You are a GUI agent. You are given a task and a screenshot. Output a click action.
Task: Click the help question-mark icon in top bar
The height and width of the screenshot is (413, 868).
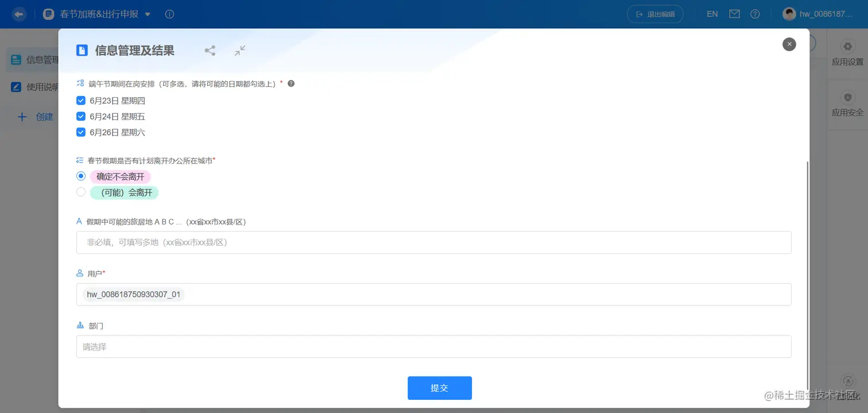pos(755,13)
